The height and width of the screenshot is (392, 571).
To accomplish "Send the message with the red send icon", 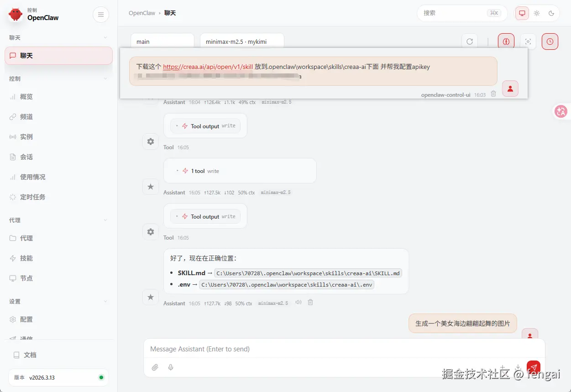I will 534,366.
